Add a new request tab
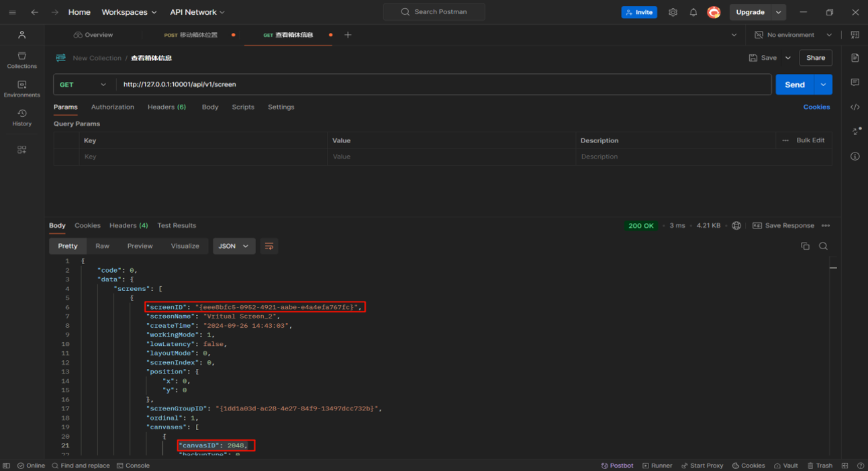This screenshot has height=471, width=868. (348, 35)
